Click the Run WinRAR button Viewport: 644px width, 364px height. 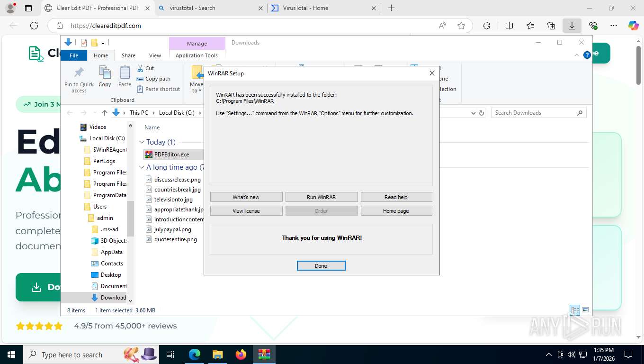[x=322, y=197]
